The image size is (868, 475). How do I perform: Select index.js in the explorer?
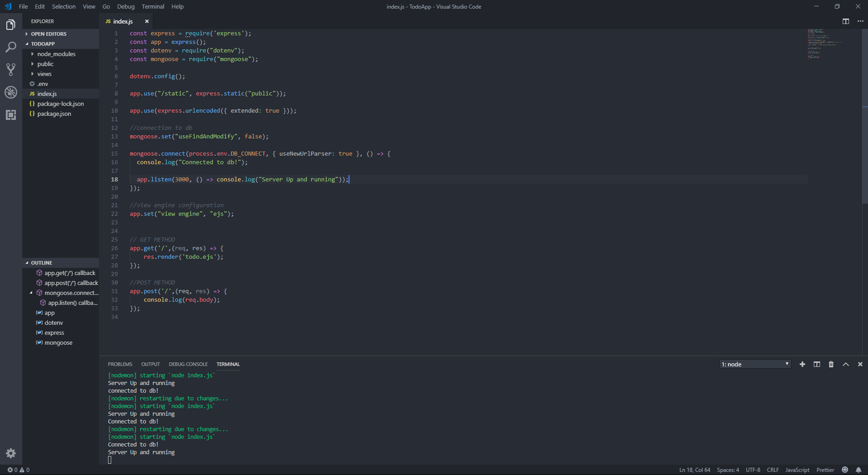[x=61, y=94]
